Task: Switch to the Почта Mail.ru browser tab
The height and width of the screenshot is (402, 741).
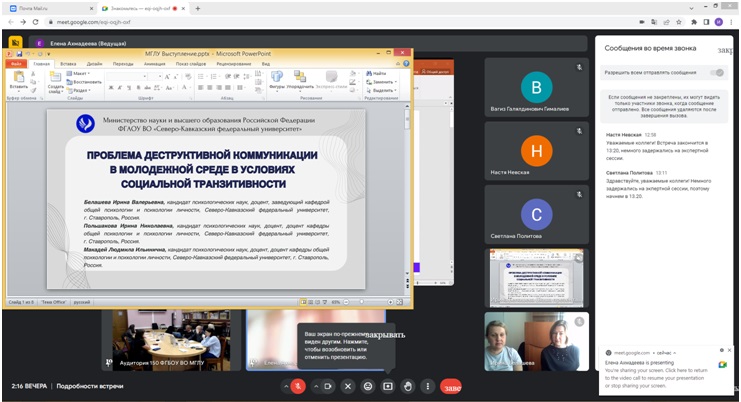Action: coord(50,9)
